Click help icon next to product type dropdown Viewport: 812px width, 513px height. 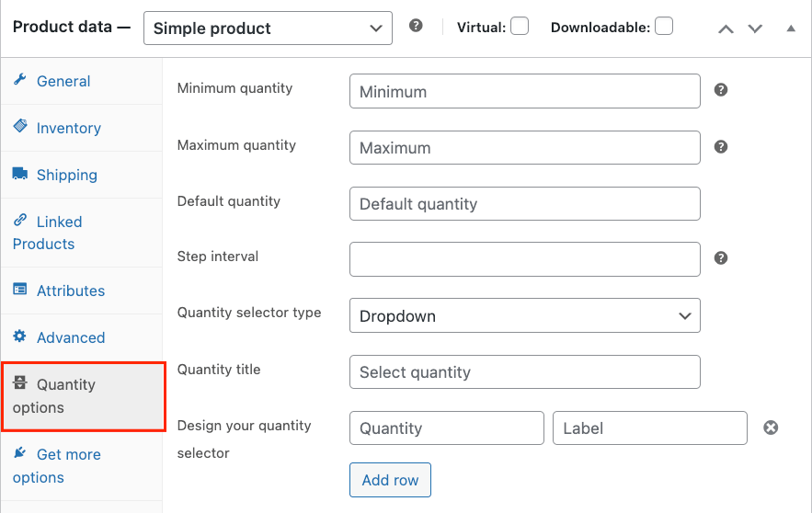[416, 26]
